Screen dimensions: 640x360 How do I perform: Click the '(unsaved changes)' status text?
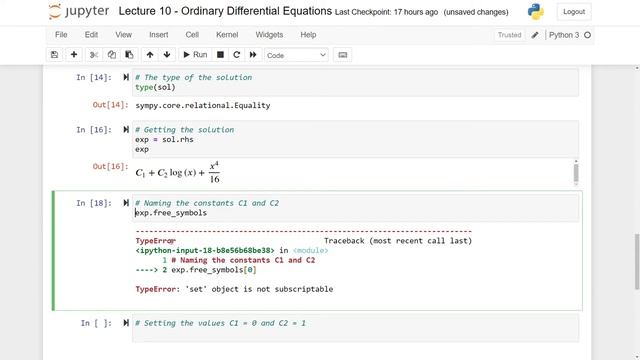coord(476,12)
